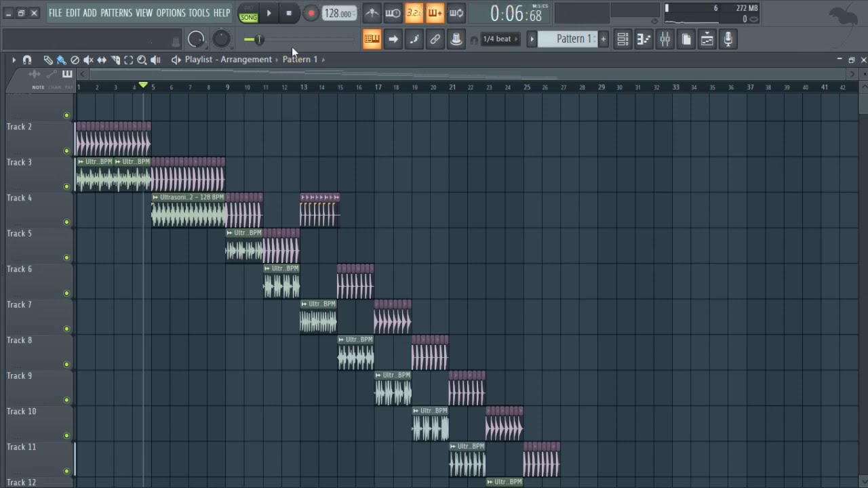This screenshot has width=868, height=488.
Task: Enable step editing mode icon
Action: pos(414,39)
